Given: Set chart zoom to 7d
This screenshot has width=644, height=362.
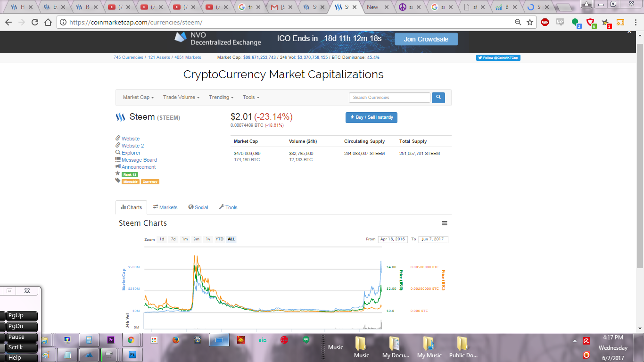Looking at the screenshot, I should 173,239.
